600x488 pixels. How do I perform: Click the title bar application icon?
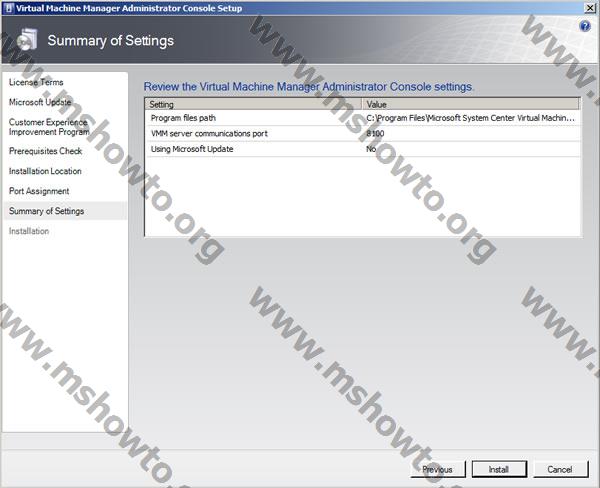[8, 8]
